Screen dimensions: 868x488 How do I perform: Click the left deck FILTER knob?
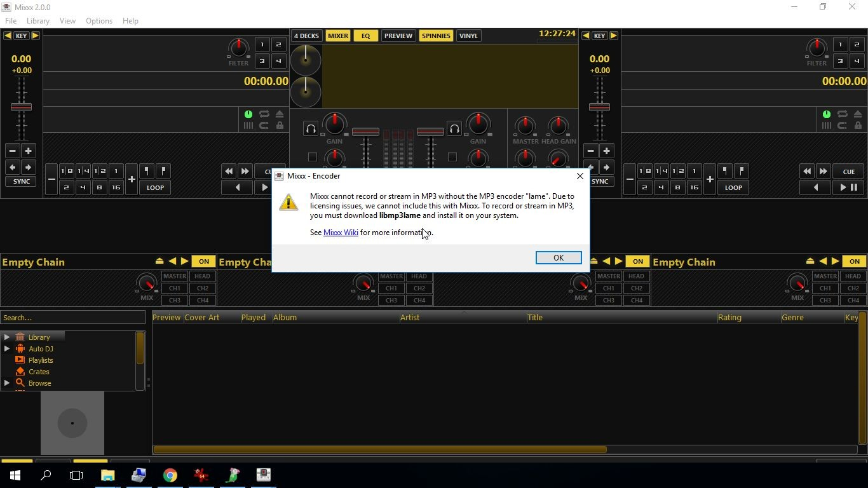(238, 48)
